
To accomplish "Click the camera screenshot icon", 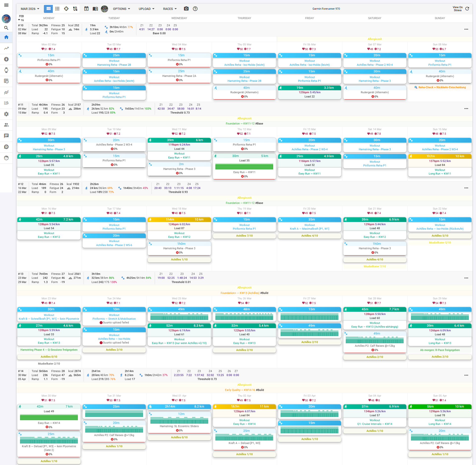I will tap(186, 9).
